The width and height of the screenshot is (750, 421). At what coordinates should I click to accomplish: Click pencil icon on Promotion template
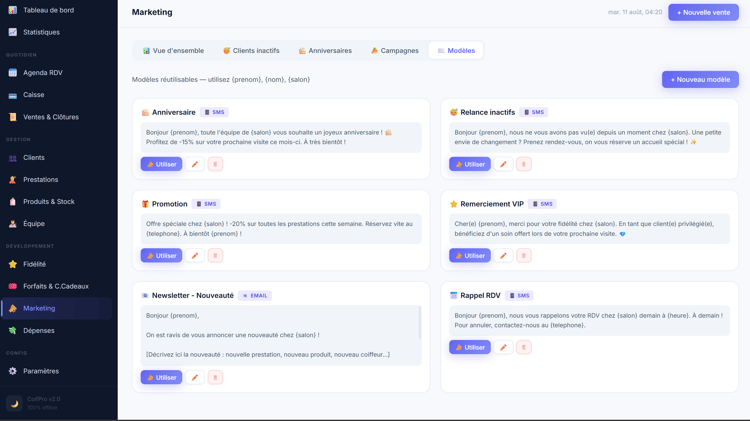(x=195, y=255)
